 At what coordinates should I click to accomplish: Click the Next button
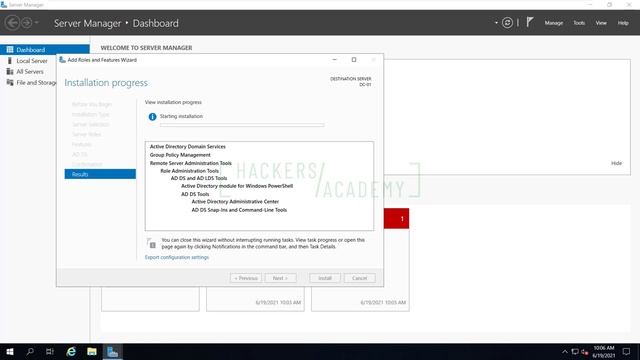coord(280,278)
